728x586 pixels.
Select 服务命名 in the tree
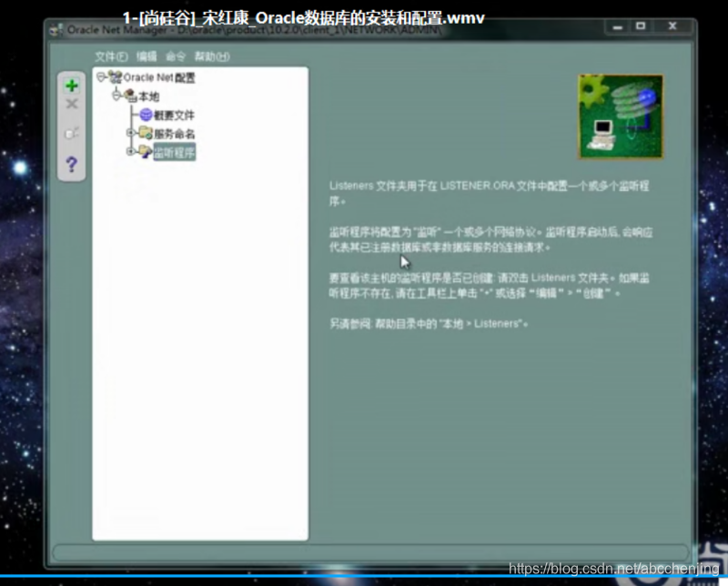(174, 134)
